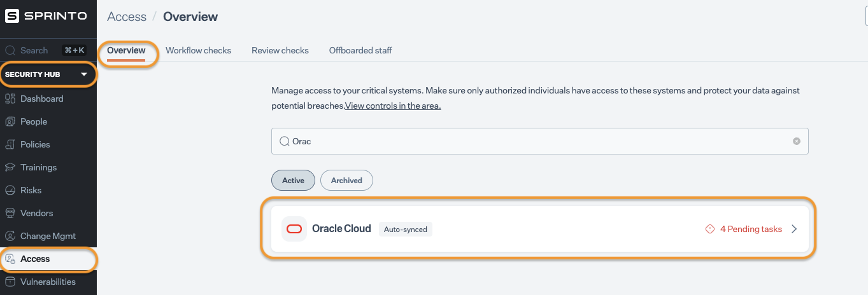
Task: Click the Trainings graduation cap icon
Action: [x=10, y=167]
